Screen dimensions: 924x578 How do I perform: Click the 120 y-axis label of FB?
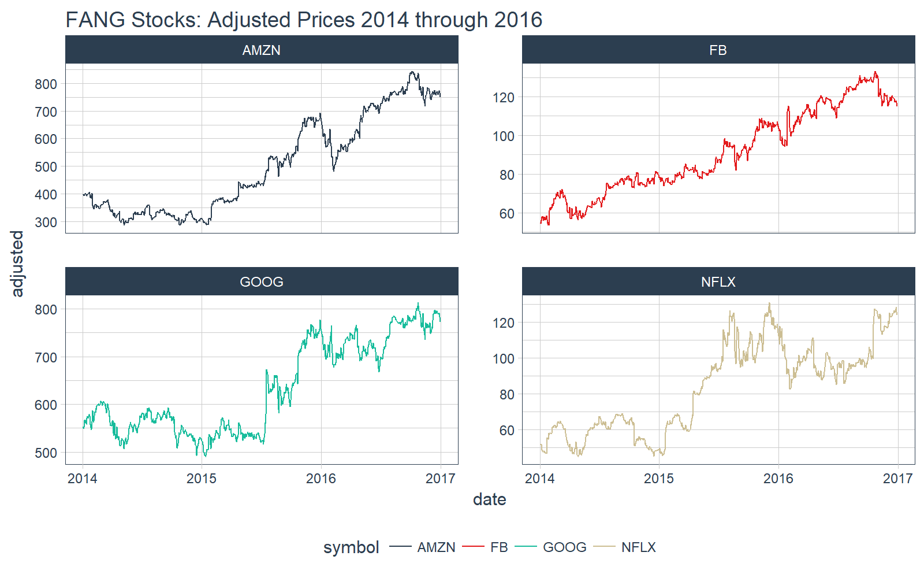coord(504,98)
